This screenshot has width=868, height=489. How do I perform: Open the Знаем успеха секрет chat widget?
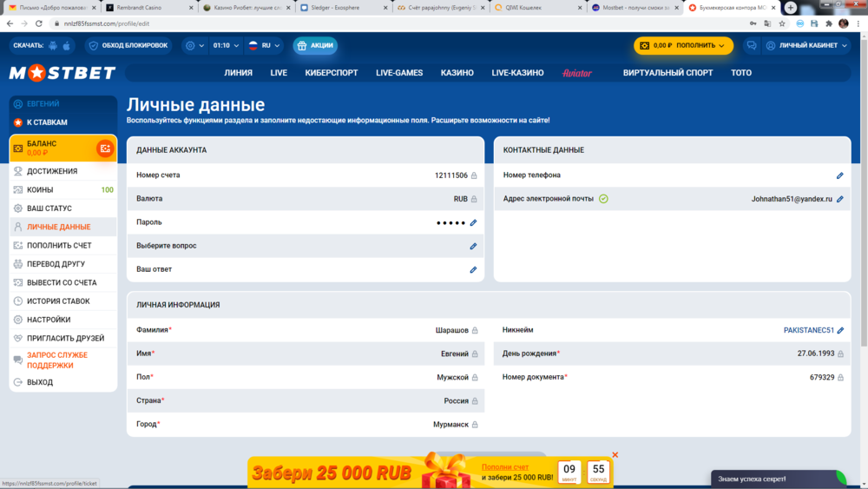779,479
